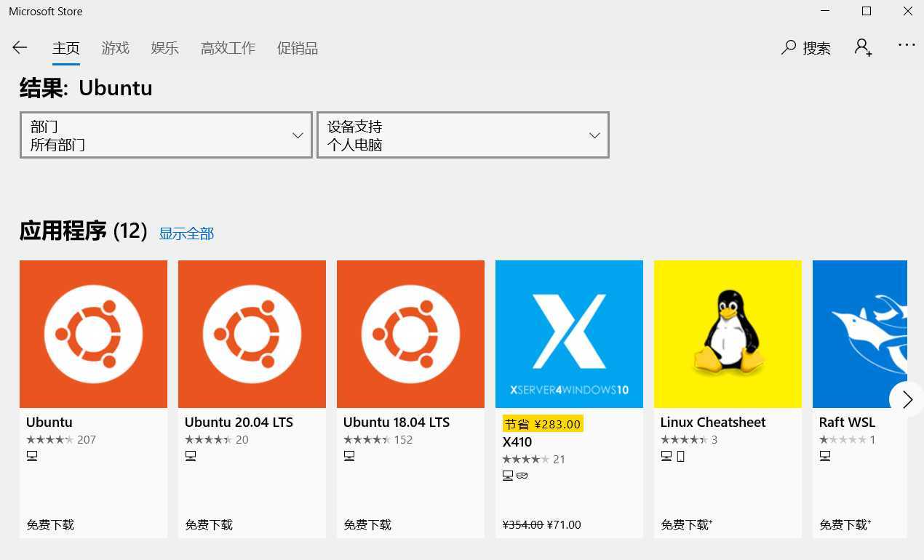The width and height of the screenshot is (924, 560).
Task: Click the 'Ubuntu 20.04 LTS' title
Action: tap(239, 422)
